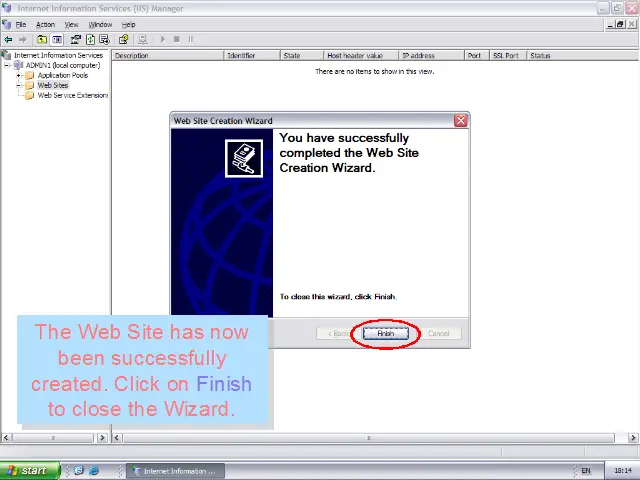Select Web Service Extensions tree label
Image resolution: width=640 pixels, height=480 pixels.
point(73,96)
